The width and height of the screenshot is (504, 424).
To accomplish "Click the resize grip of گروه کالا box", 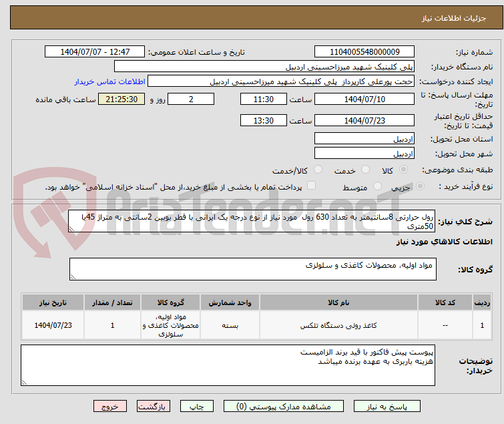I will click(73, 277).
